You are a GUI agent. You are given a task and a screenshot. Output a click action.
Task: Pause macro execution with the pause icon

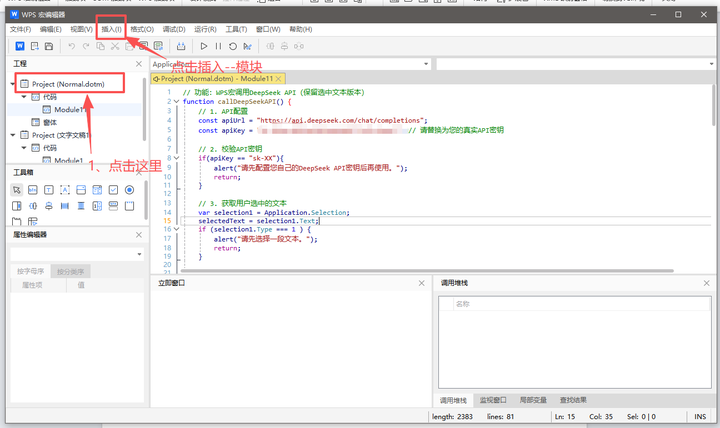click(218, 46)
